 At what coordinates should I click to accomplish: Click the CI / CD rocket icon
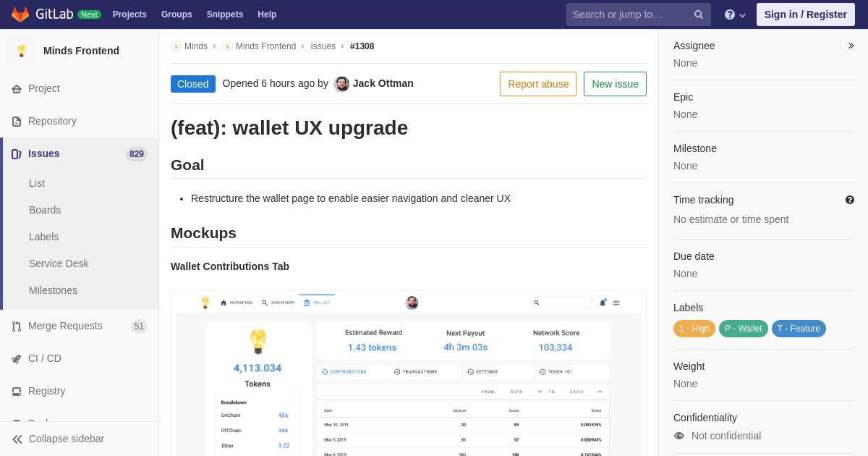point(17,359)
